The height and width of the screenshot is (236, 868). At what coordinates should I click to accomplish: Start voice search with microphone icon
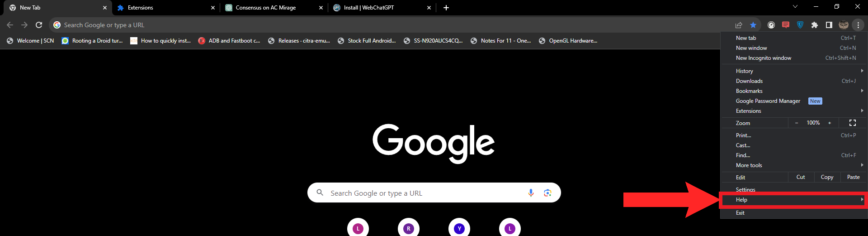tap(531, 193)
